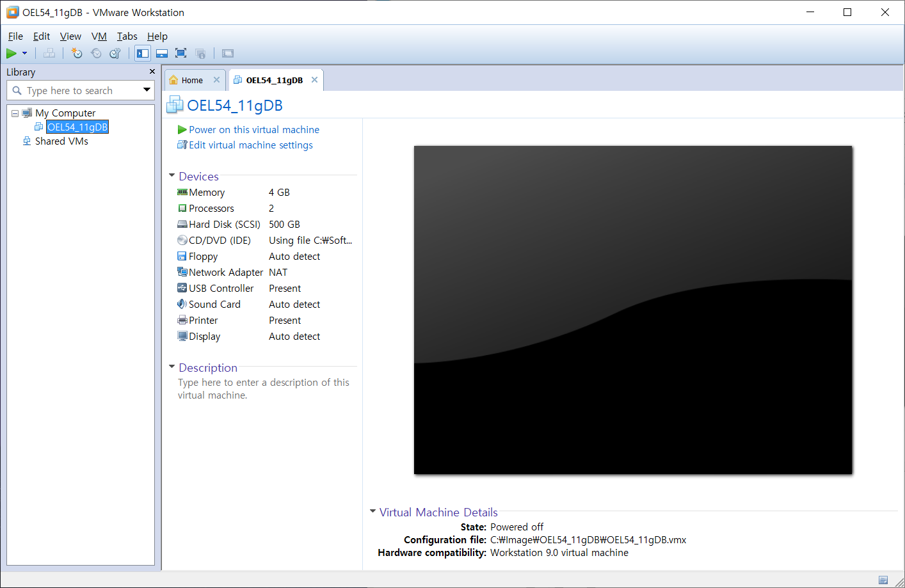Collapse the Virtual Machine Details section
This screenshot has height=588, width=905.
click(x=372, y=511)
